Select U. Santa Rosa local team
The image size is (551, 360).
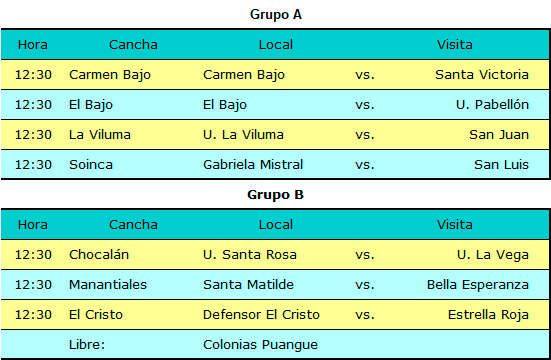250,255
